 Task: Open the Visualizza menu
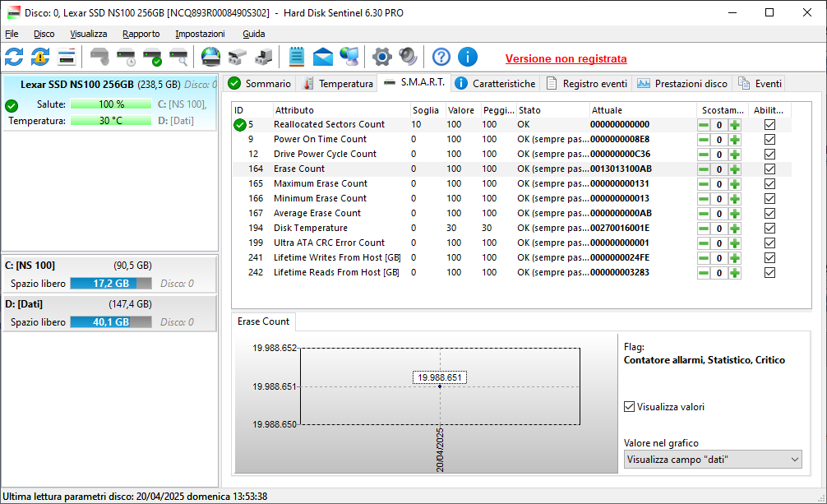point(89,34)
